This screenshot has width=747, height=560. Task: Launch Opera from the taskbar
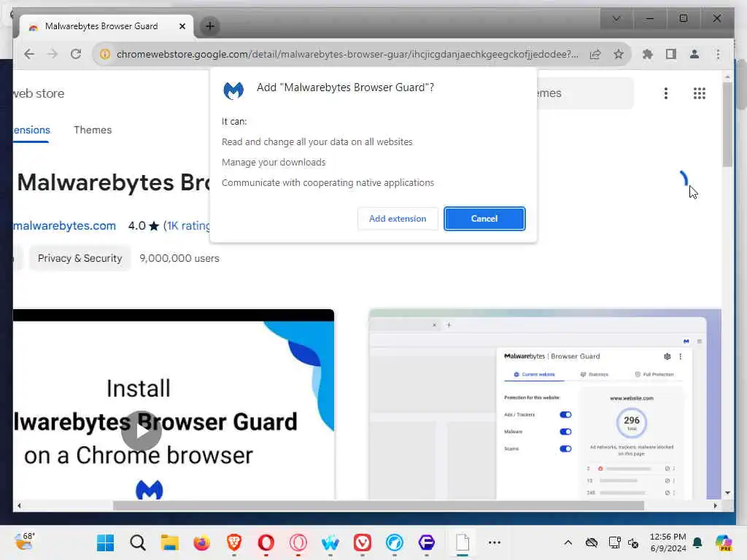pos(266,542)
